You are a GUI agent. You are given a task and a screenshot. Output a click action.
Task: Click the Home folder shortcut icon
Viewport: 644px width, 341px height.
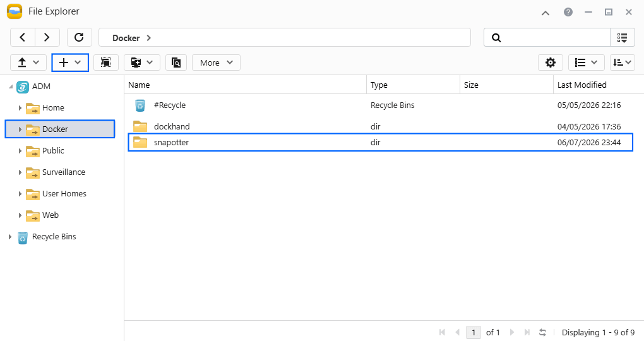pos(32,108)
